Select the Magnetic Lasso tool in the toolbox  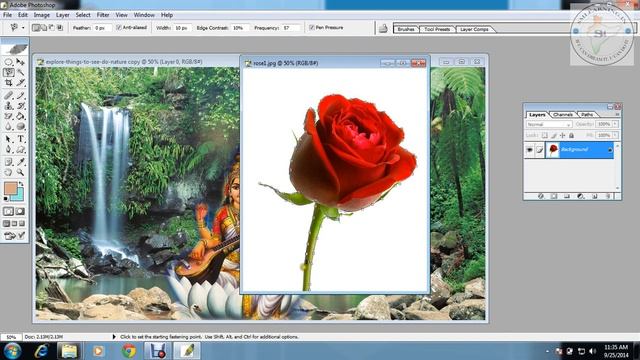(8, 72)
